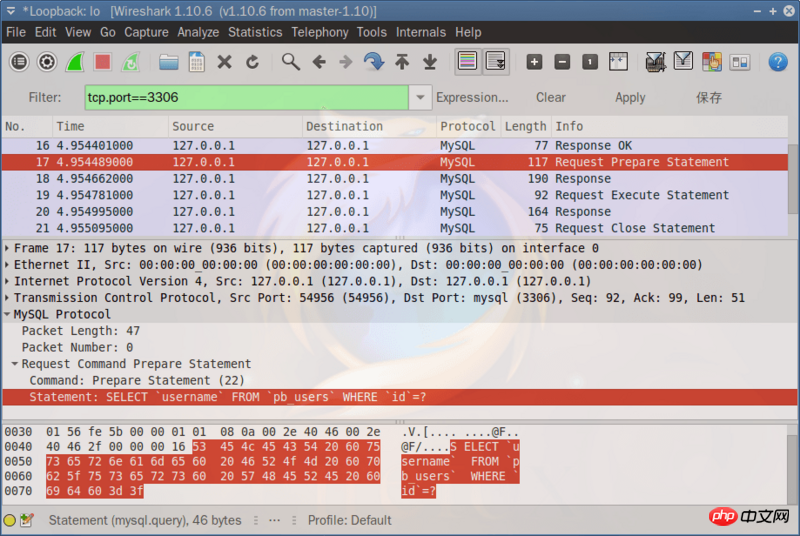This screenshot has width=800, height=536.
Task: Open the filter Expression dialog
Action: tap(472, 97)
